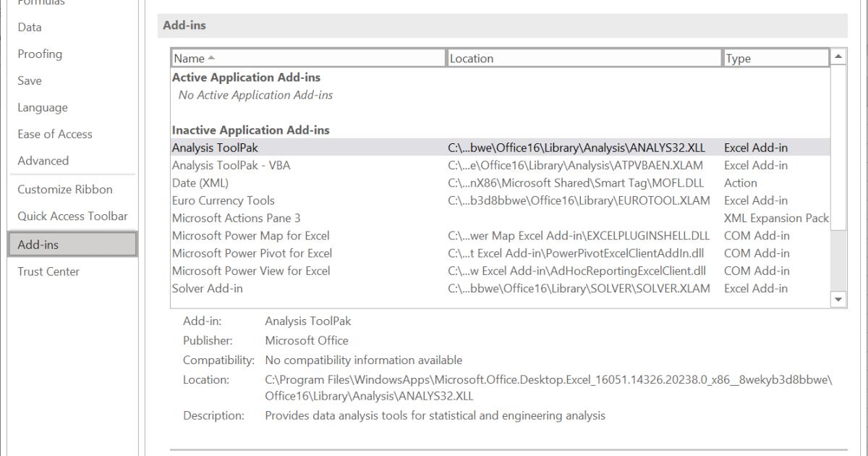Image resolution: width=868 pixels, height=456 pixels.
Task: Select the Proofing category
Action: click(x=40, y=54)
